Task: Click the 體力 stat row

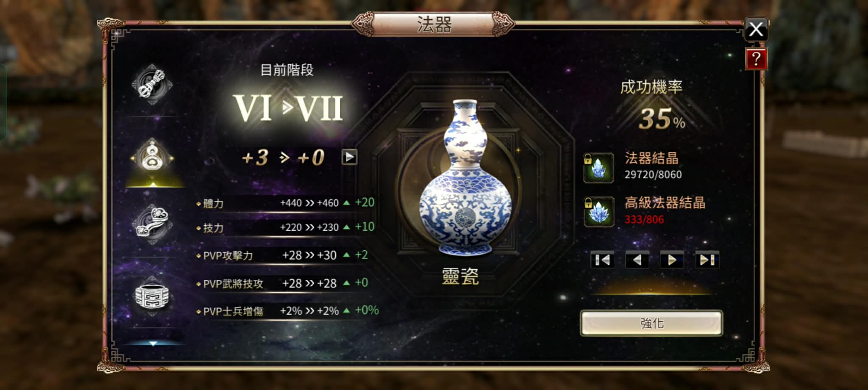Action: point(286,203)
